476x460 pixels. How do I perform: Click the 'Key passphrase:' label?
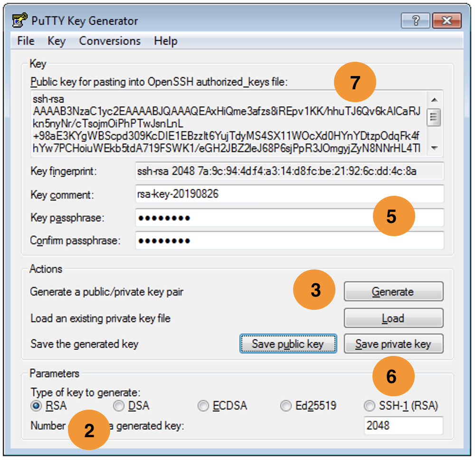tap(67, 218)
